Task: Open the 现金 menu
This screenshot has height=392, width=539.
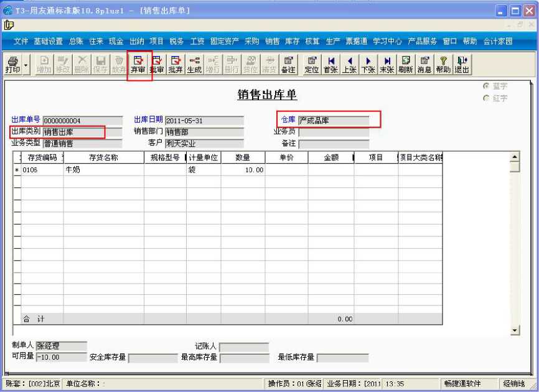Action: point(116,41)
